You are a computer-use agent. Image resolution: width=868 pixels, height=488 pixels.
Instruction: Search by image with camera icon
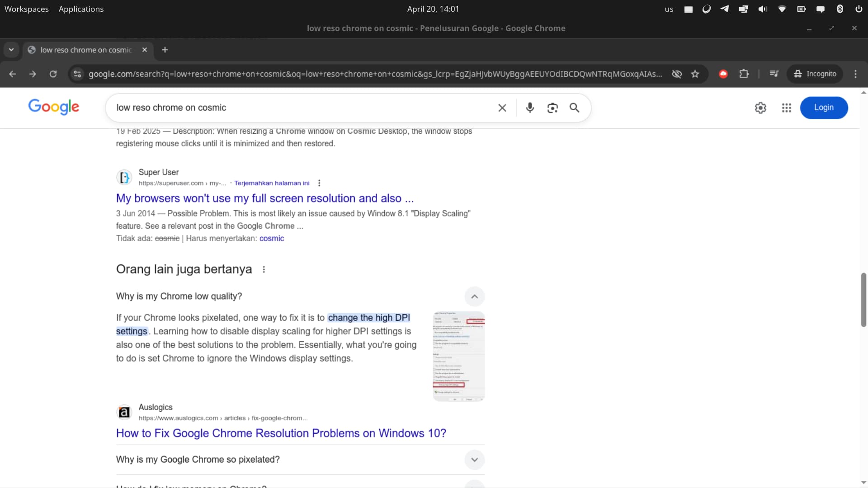tap(552, 108)
